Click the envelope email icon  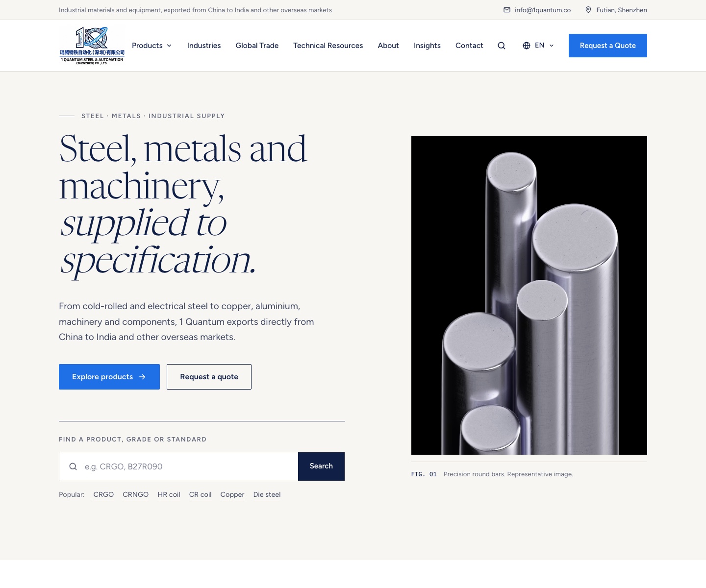click(507, 10)
